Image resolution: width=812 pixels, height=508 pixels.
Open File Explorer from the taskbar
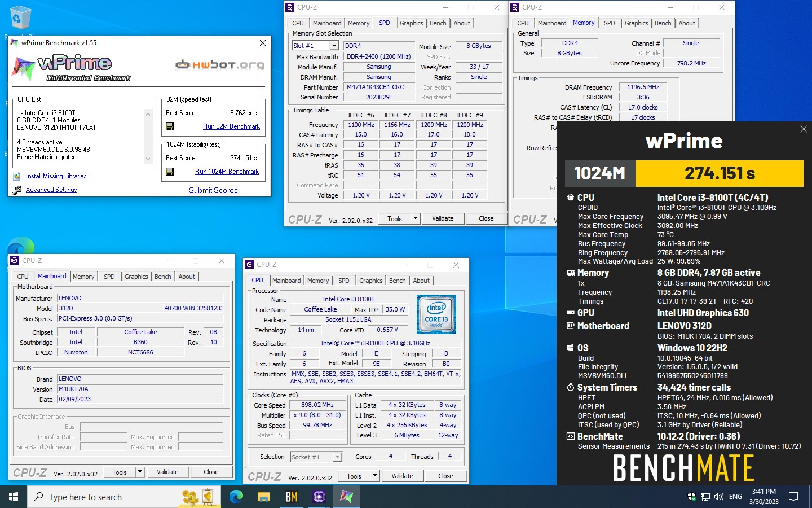tap(264, 497)
